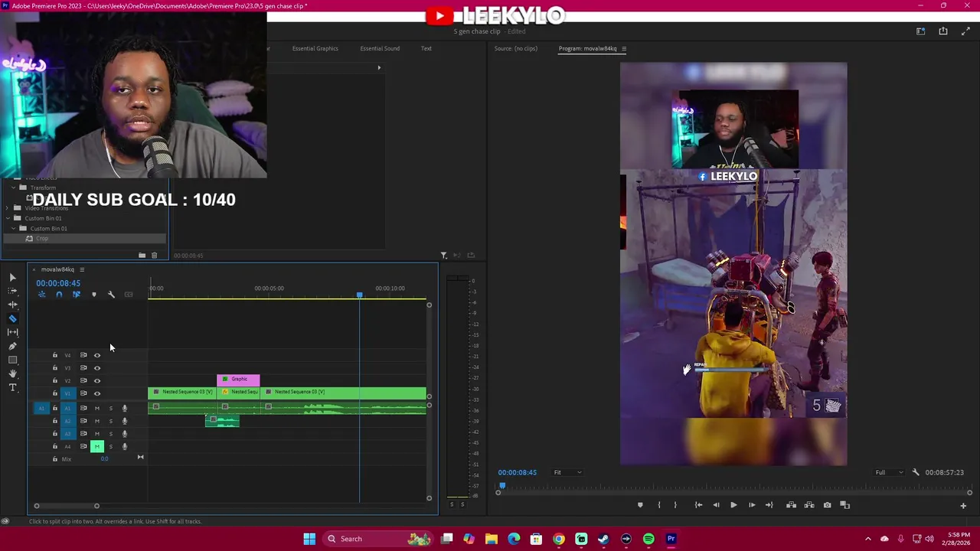Click New Custom Bin folder icon

[142, 256]
